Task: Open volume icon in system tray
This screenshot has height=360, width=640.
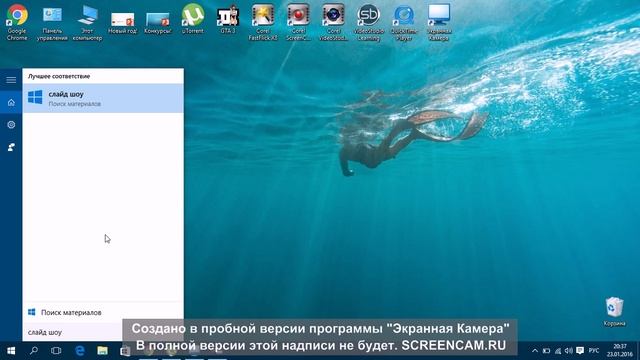Action: pos(569,351)
